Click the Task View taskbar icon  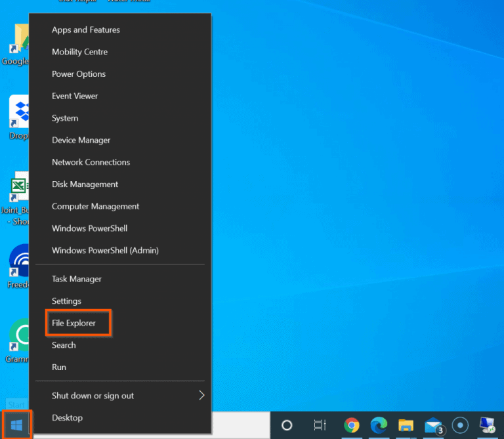320,425
